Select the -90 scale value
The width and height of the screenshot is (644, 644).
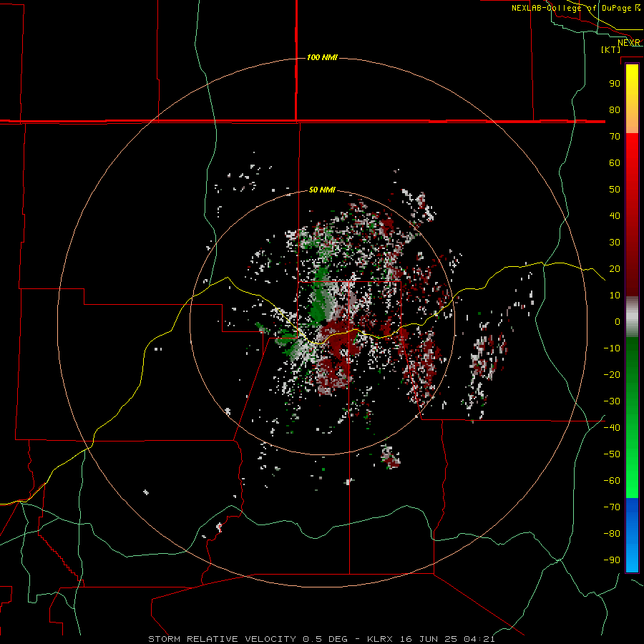[x=612, y=560]
